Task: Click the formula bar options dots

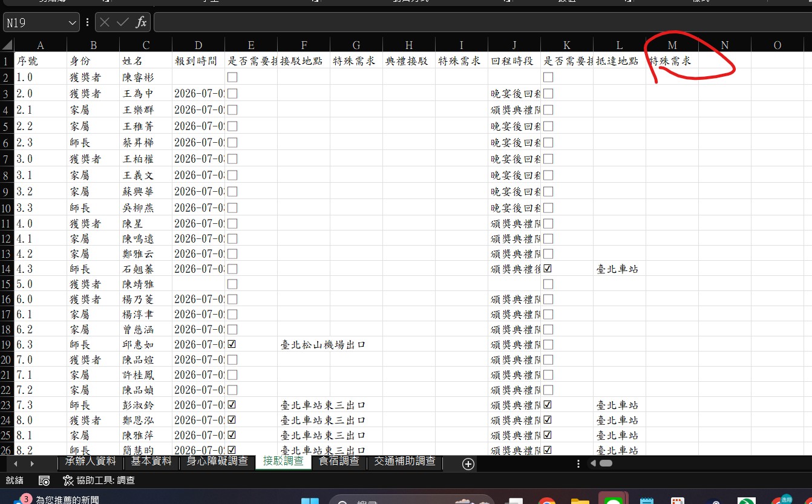Action: [88, 22]
